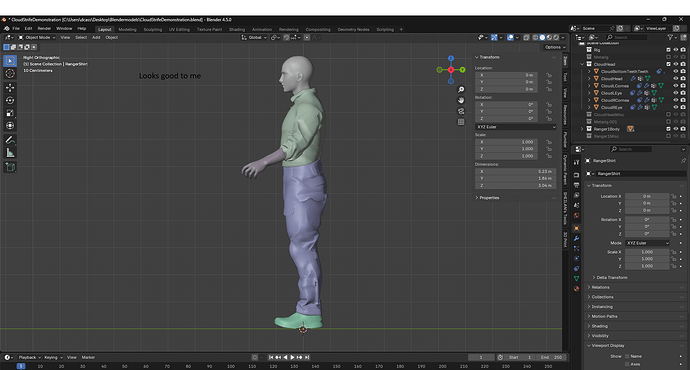Collapse the CloudHead collection
This screenshot has height=370, width=690.
pos(582,64)
